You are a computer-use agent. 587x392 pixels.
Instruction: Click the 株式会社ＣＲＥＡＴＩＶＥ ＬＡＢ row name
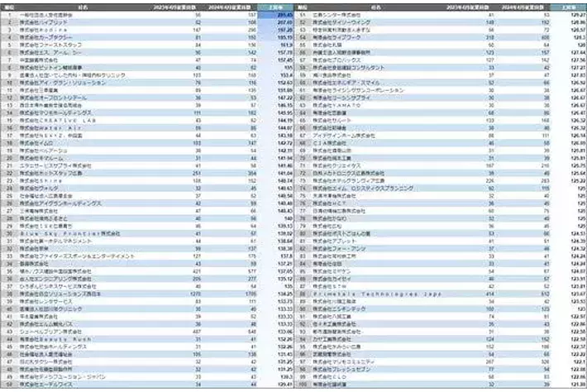[64, 122]
